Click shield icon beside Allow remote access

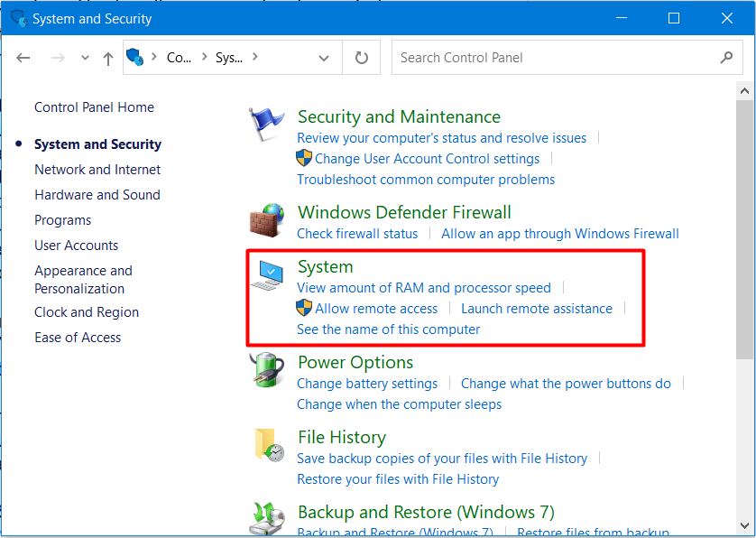(x=304, y=307)
